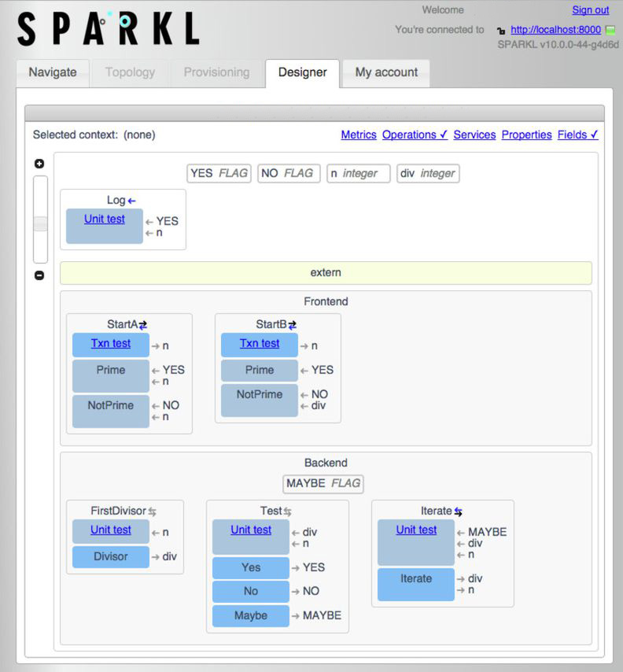Select the Yes operation in Test

pos(251,568)
